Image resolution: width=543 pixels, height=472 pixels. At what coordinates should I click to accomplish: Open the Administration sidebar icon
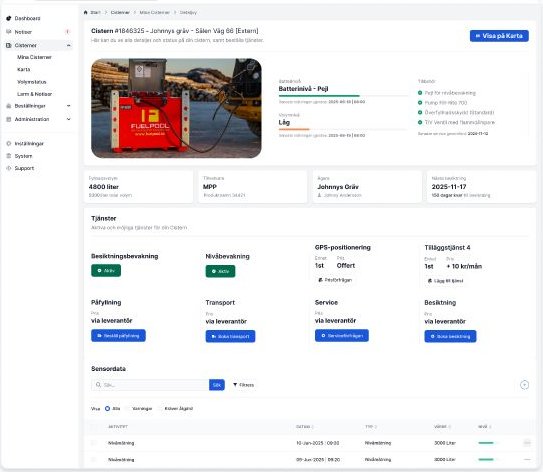point(9,119)
